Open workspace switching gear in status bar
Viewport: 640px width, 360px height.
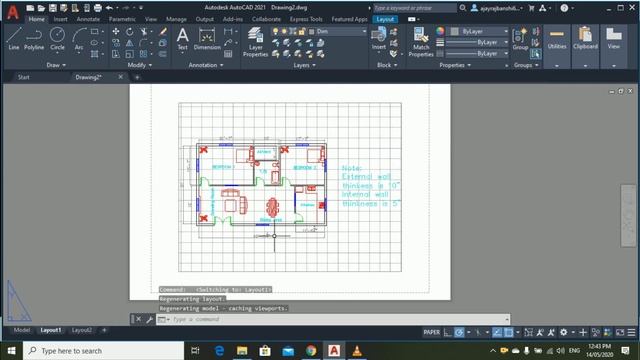click(564, 333)
